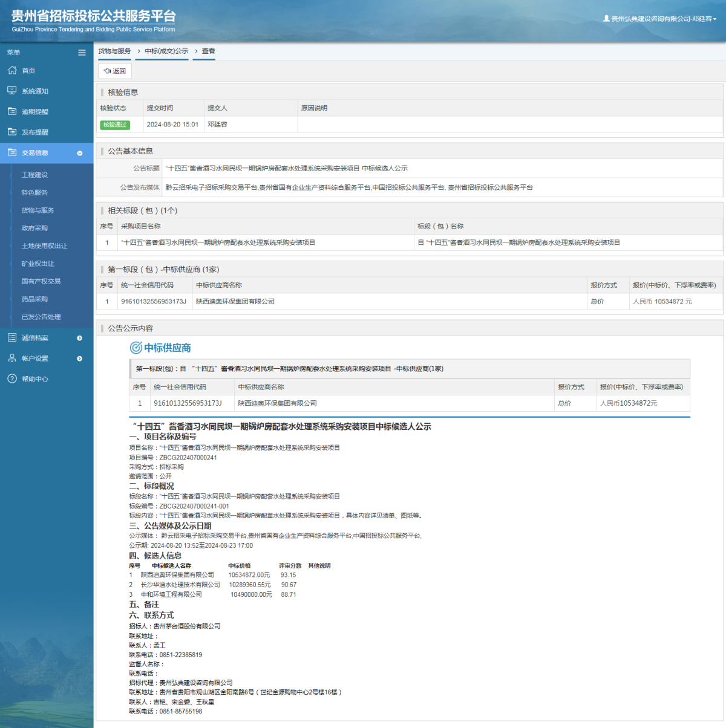726x728 pixels.
Task: Click 核验信息 section header
Action: tap(123, 93)
